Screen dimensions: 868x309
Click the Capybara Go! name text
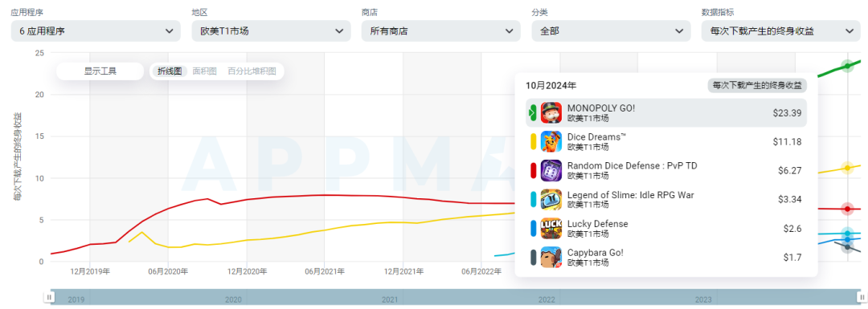(x=595, y=253)
